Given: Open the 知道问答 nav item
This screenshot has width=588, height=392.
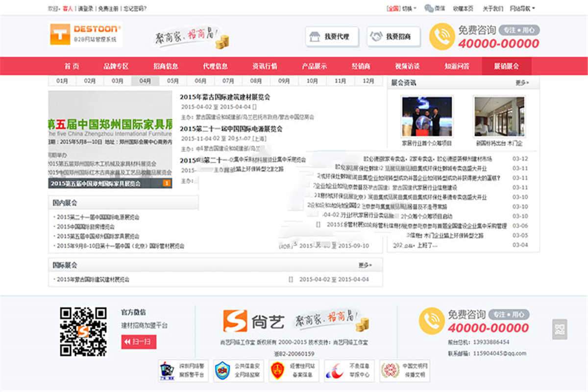Looking at the screenshot, I should point(457,66).
